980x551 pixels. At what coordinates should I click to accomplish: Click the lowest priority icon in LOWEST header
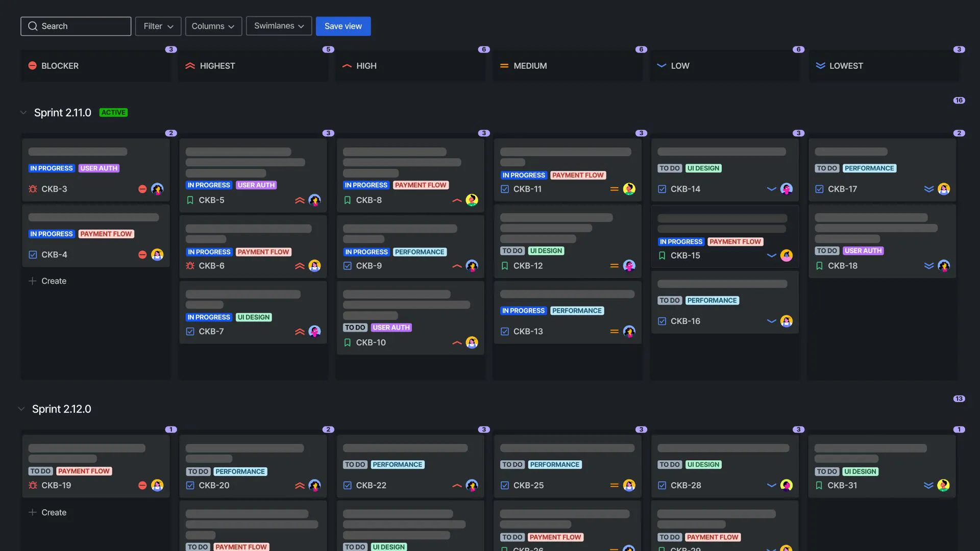click(820, 66)
